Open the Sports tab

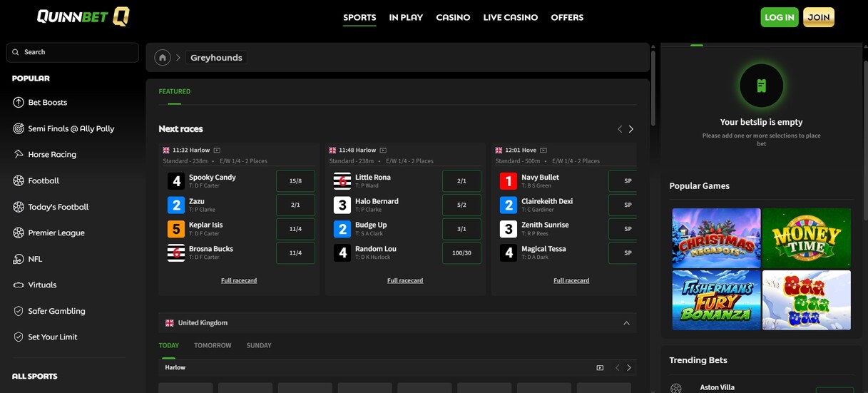[x=359, y=17]
